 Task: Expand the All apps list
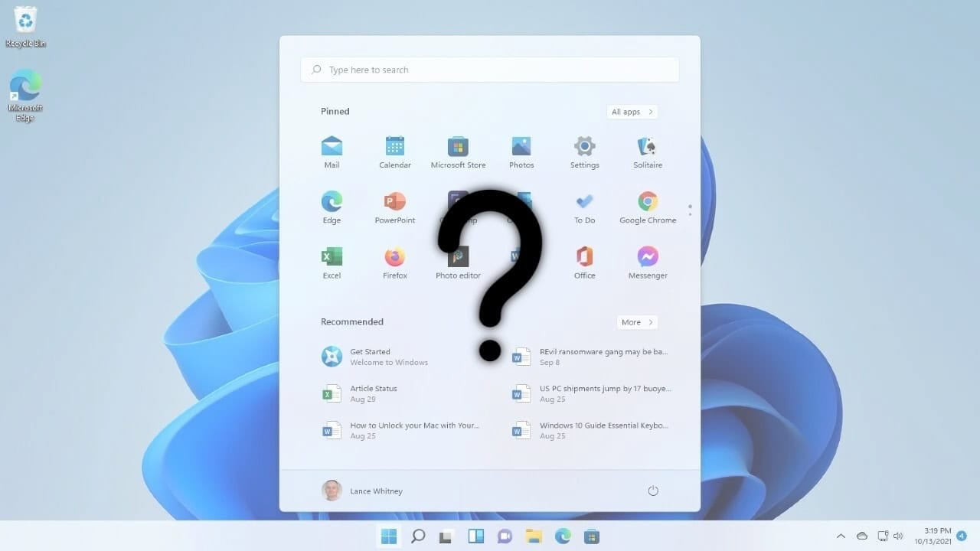632,112
